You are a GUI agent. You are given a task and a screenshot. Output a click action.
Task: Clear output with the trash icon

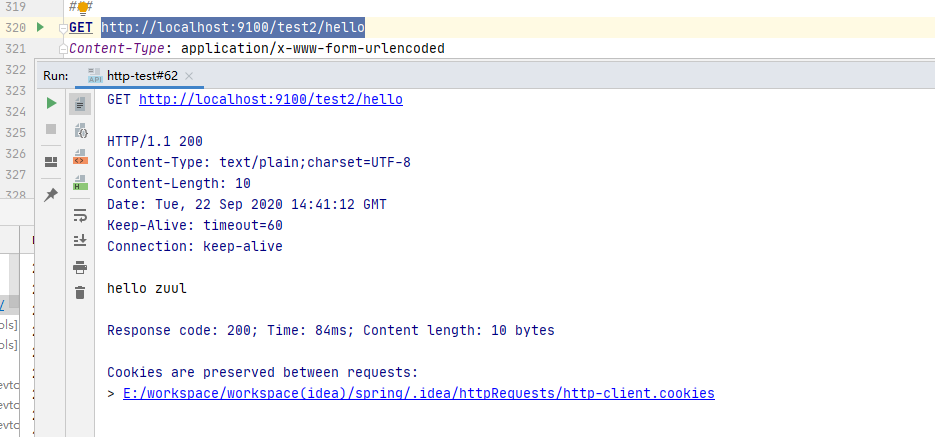click(x=80, y=293)
